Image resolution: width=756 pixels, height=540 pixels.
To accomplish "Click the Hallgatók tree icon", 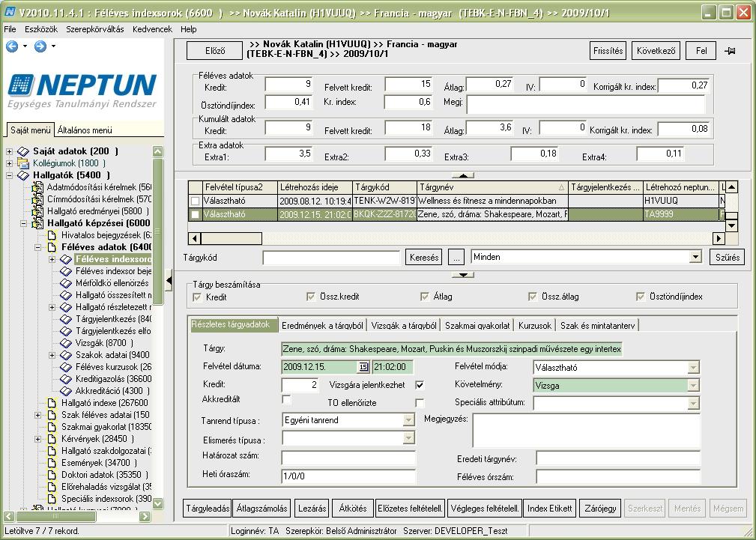I will point(23,175).
